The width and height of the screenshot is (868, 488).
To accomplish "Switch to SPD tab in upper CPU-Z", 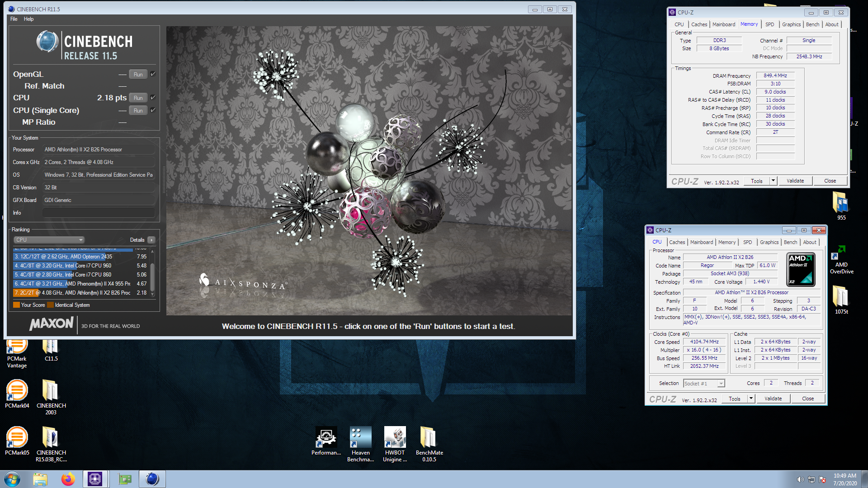I will click(769, 24).
